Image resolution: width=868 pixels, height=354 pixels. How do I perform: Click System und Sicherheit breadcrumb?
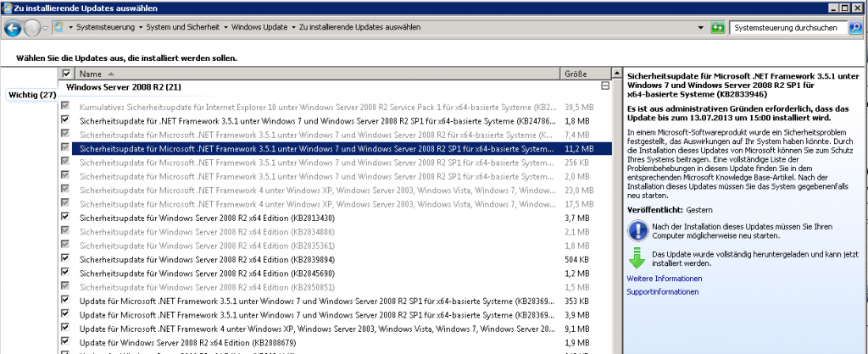(x=183, y=27)
